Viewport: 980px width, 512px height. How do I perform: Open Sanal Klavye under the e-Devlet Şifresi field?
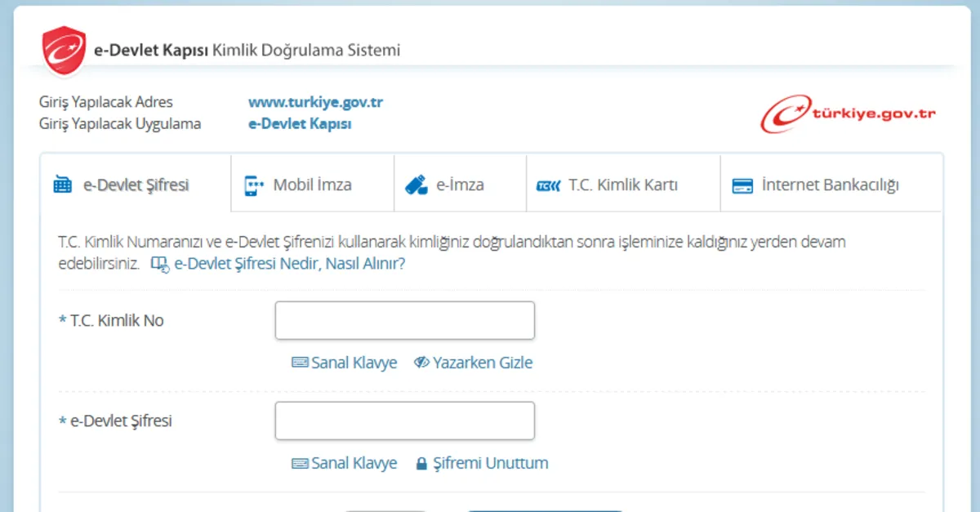pyautogui.click(x=345, y=463)
